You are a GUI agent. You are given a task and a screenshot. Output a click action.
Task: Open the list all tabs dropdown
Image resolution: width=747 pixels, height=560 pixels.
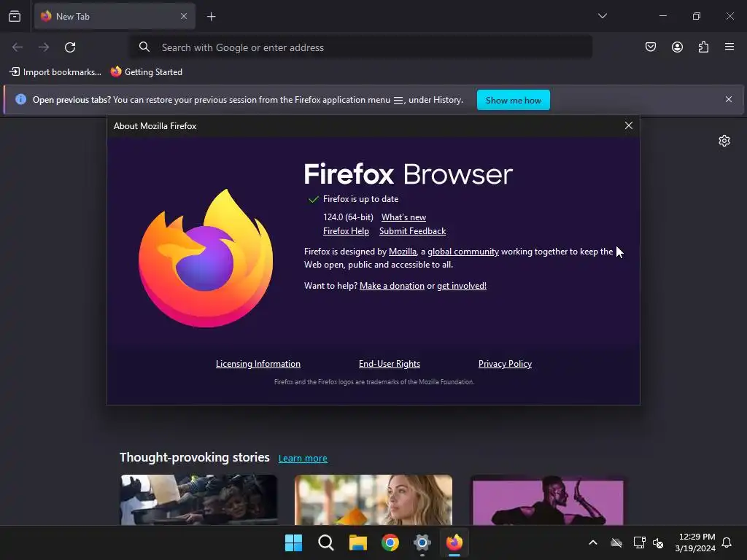point(602,16)
